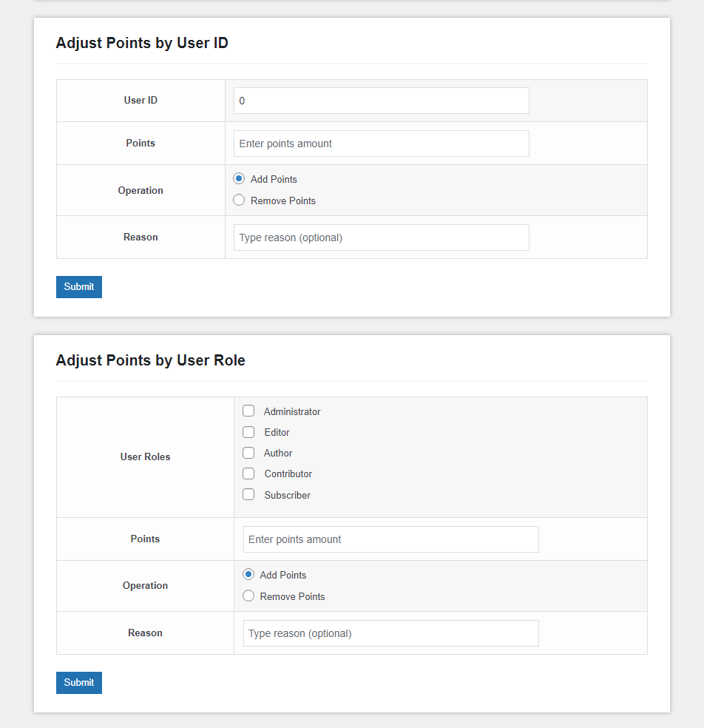This screenshot has height=728, width=704.
Task: Focus the Points field in User ID section
Action: tap(381, 144)
